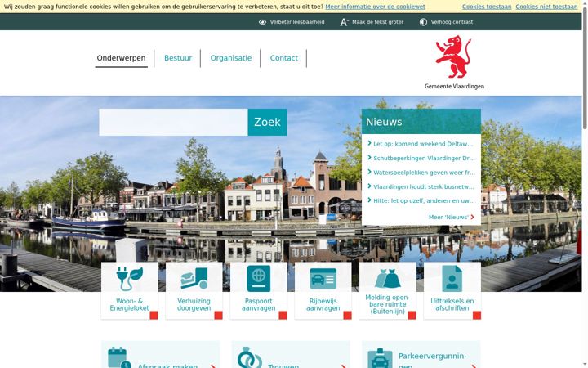Viewport: 588px width, 368px height.
Task: Click the 'Uittreksels en afschriften' tile label
Action: [x=452, y=304]
